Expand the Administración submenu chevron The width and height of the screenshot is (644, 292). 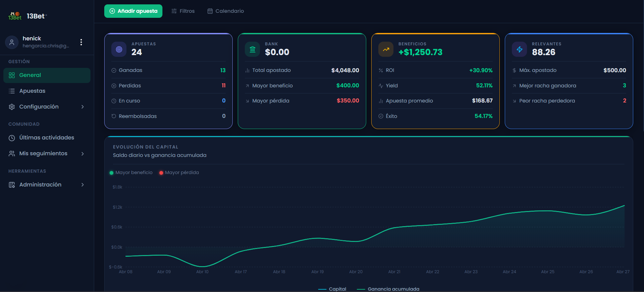pos(82,185)
